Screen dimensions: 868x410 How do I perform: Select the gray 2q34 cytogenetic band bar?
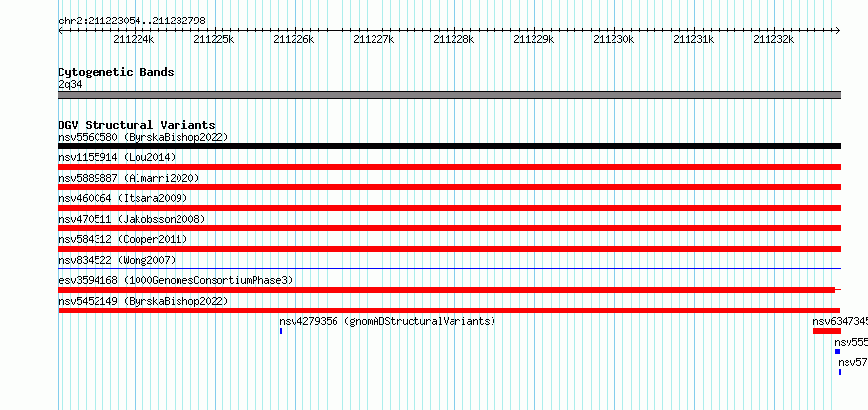pyautogui.click(x=449, y=95)
